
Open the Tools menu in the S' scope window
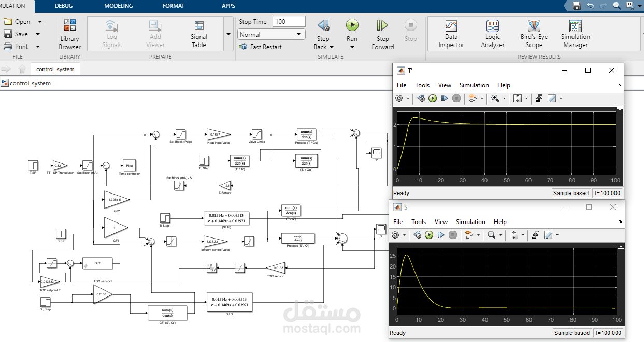[419, 222]
